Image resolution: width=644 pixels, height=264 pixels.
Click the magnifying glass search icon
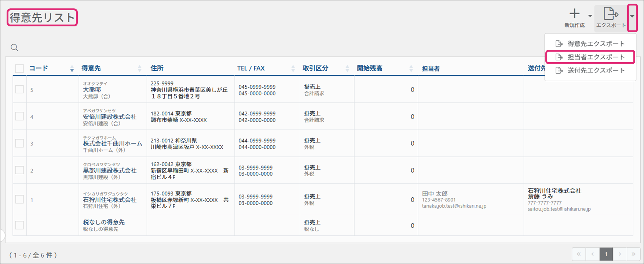(x=14, y=48)
